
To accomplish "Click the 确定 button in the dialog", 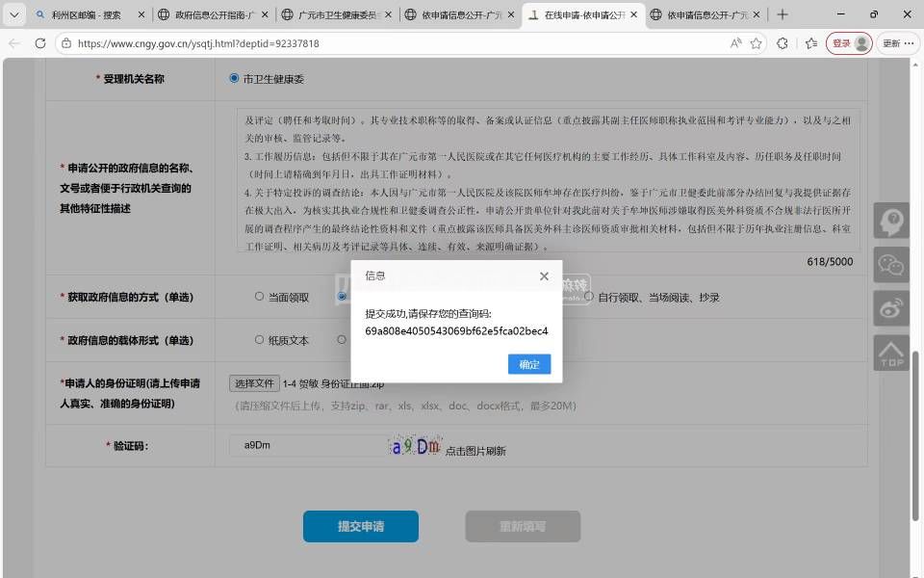I will [x=529, y=364].
